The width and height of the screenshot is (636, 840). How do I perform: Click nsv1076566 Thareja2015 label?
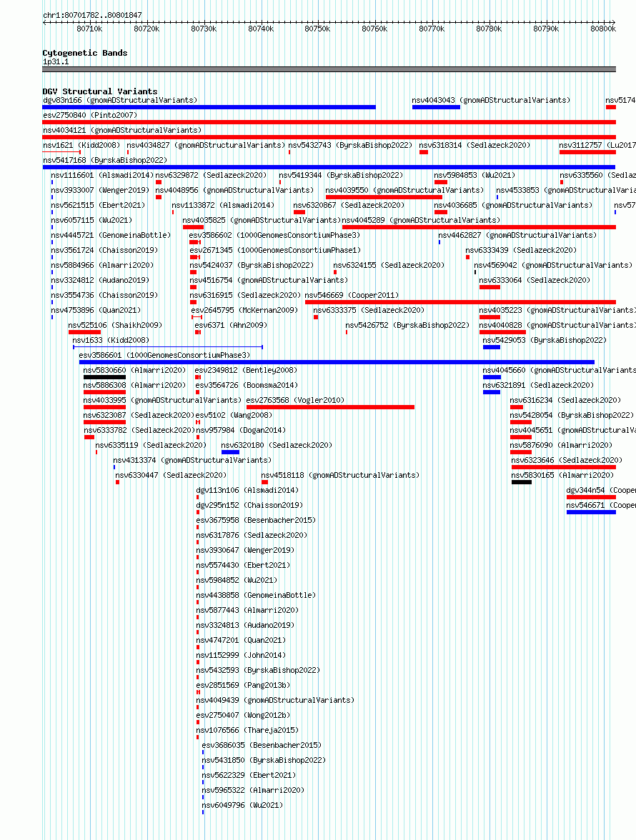pos(247,730)
